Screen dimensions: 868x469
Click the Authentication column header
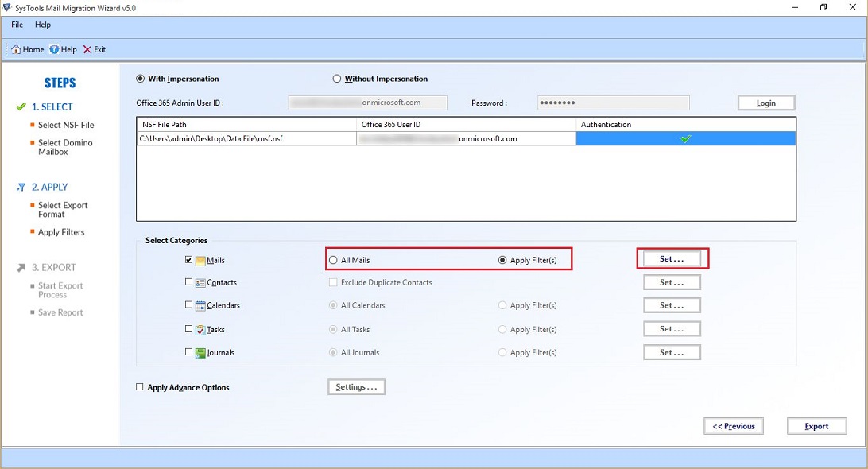pyautogui.click(x=686, y=125)
